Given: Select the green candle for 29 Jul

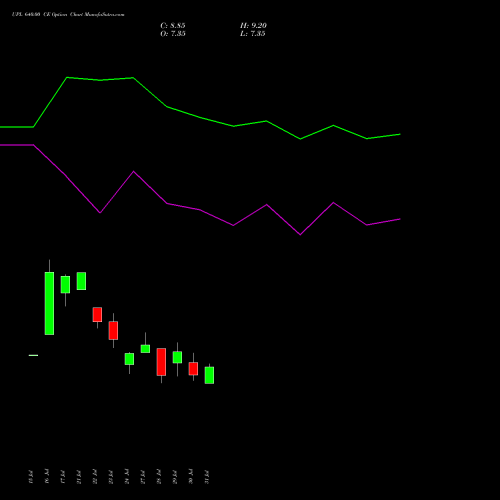Looking at the screenshot, I should tap(177, 357).
